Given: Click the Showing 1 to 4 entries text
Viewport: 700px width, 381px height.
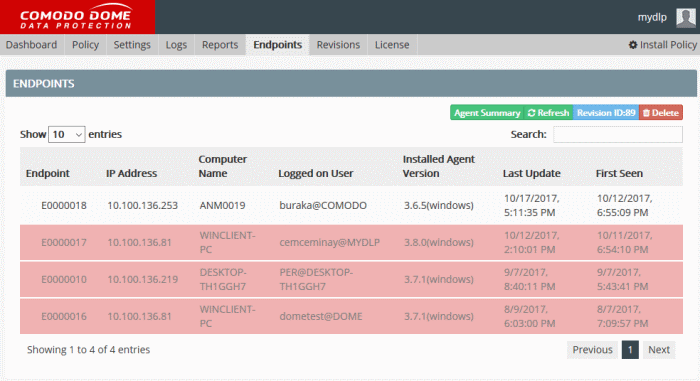Looking at the screenshot, I should pyautogui.click(x=88, y=350).
